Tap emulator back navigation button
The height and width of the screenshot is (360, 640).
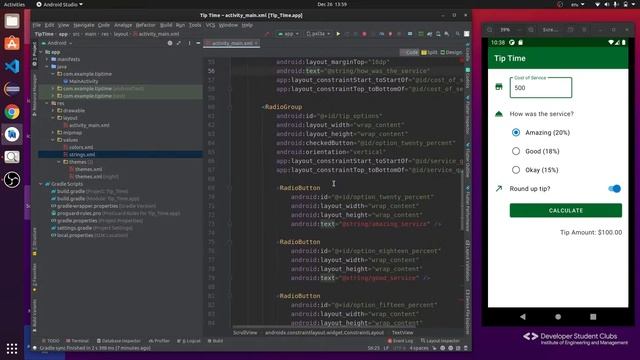(522, 316)
